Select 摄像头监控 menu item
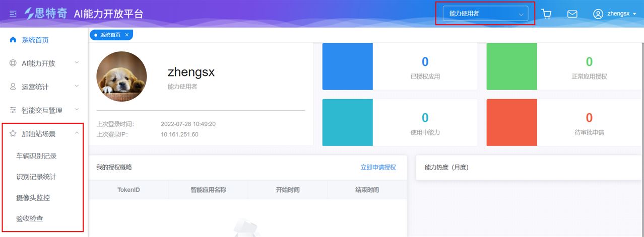This screenshot has width=644, height=237. (33, 198)
